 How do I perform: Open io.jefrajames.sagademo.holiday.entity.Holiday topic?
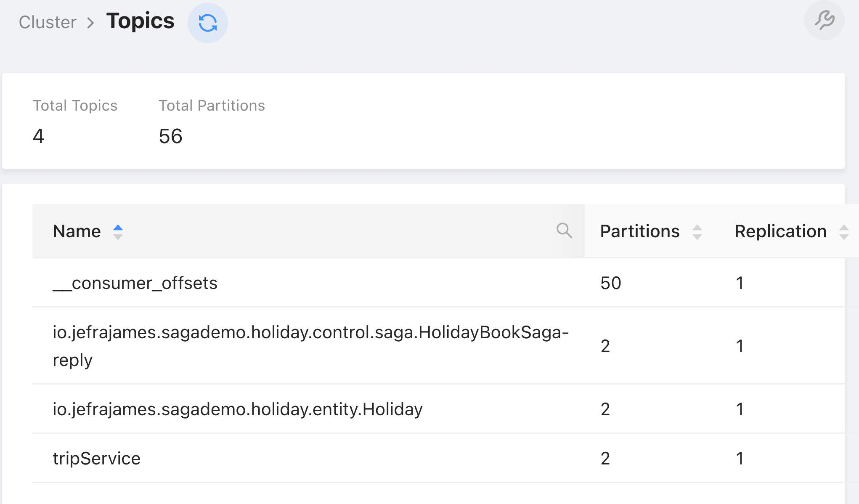(238, 409)
